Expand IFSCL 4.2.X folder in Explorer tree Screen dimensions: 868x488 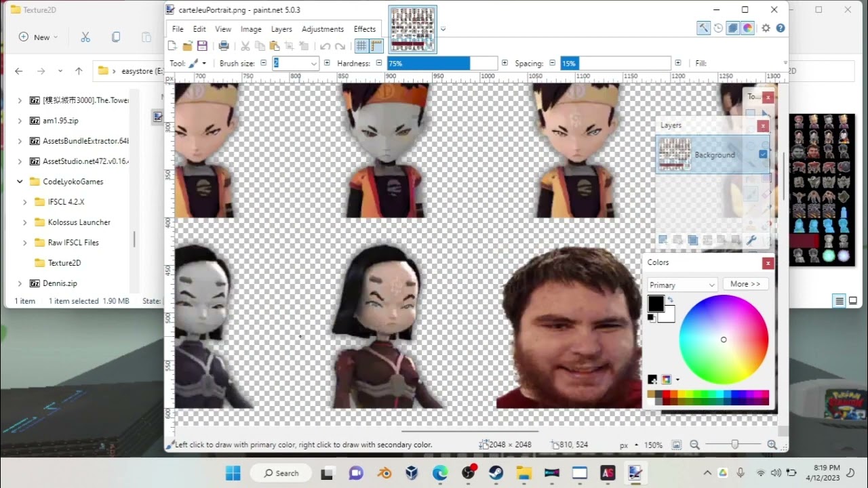pyautogui.click(x=25, y=202)
